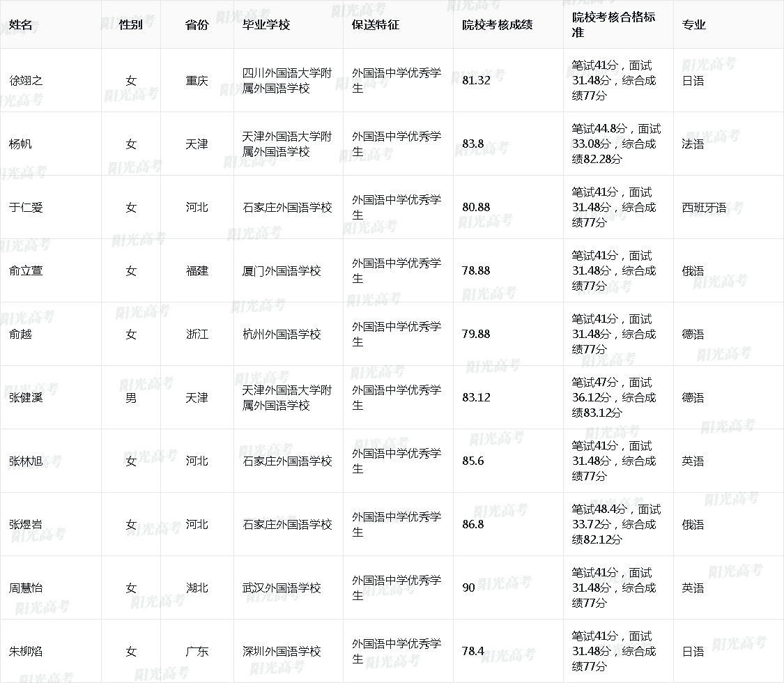Click 张健溪's gender cell showing 男
This screenshot has width=784, height=683.
(x=131, y=397)
